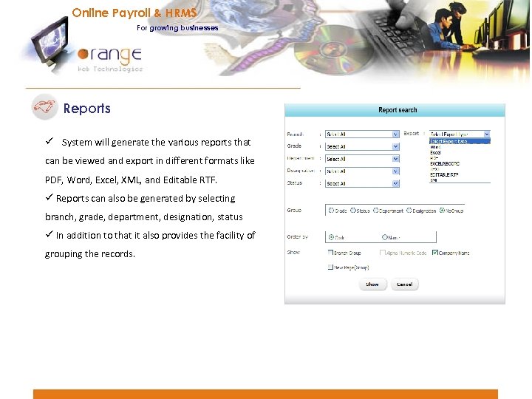Viewport: 532px width, 399px height.
Task: Choose EDITABLE RTF export option
Action: [x=444, y=174]
